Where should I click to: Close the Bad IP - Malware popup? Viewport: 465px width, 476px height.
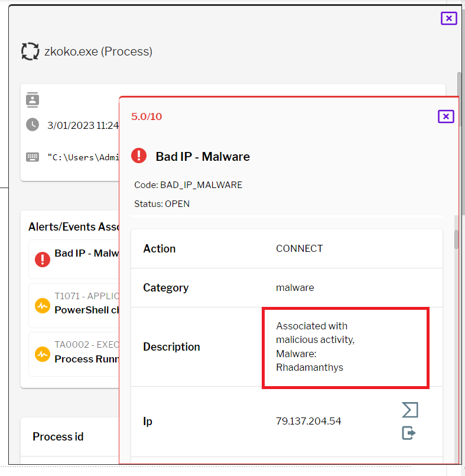pos(446,116)
